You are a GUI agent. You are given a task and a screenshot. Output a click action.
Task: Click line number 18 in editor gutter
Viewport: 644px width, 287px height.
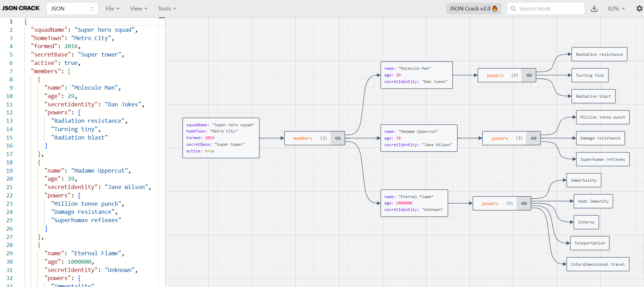[x=9, y=162]
